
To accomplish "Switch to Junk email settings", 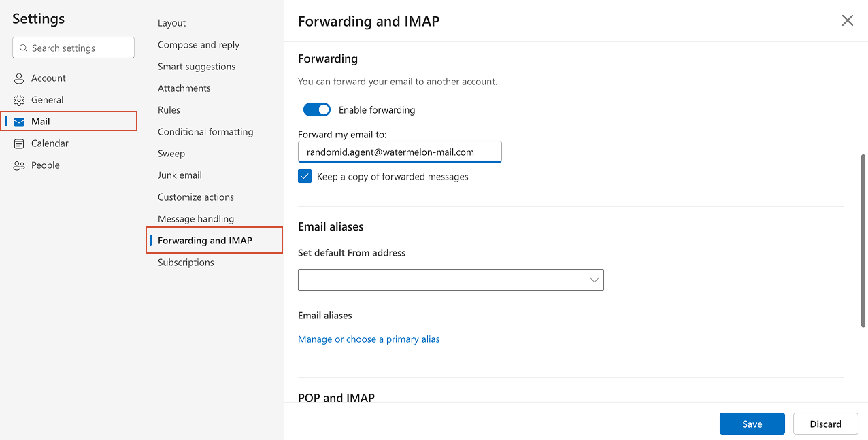I will (x=180, y=175).
